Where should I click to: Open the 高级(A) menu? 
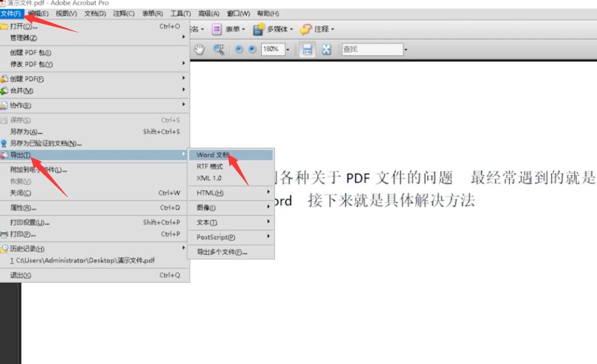point(208,14)
